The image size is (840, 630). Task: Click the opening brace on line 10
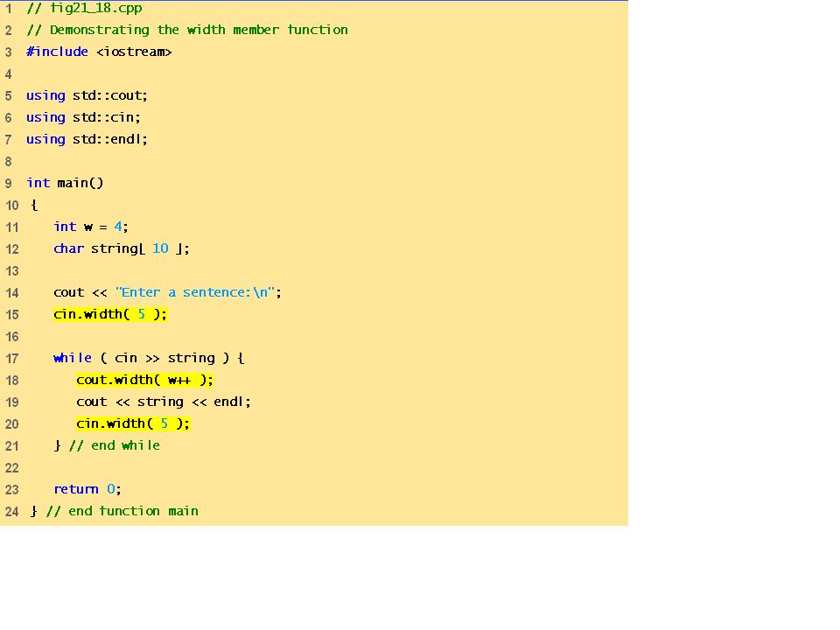34,205
